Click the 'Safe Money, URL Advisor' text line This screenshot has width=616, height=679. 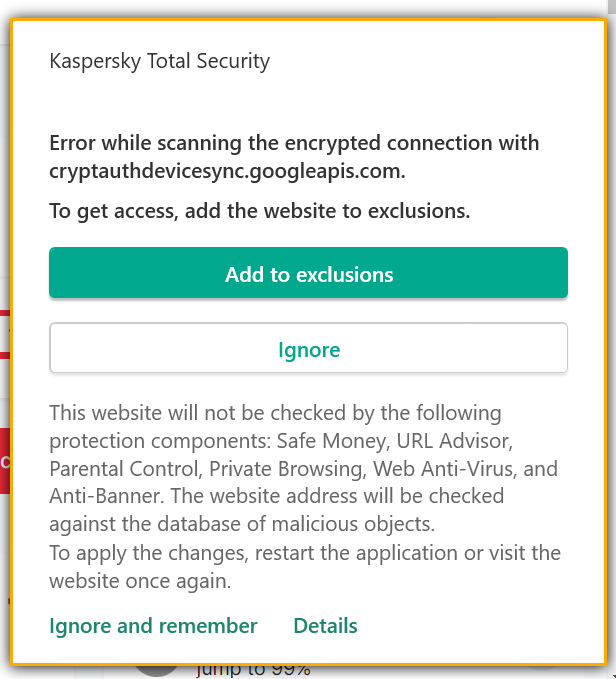[281, 441]
